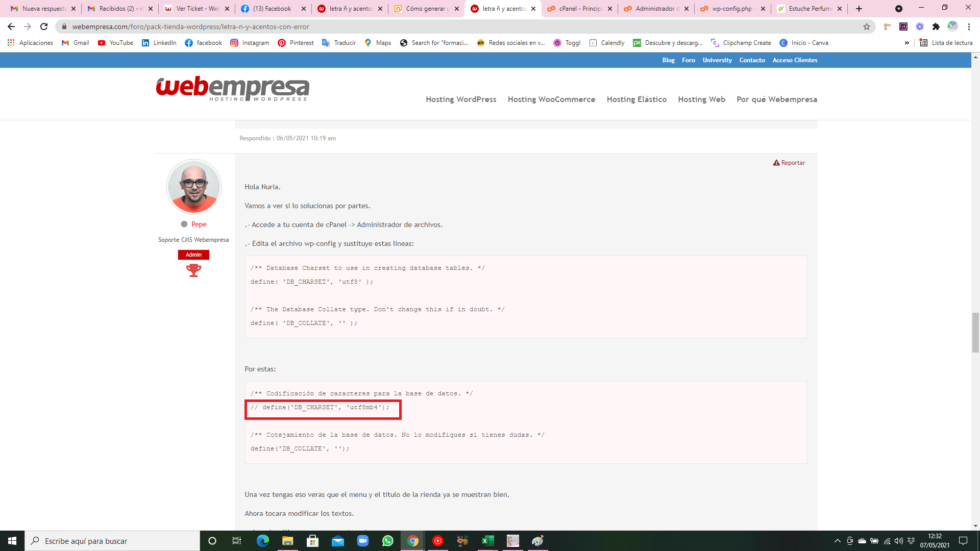The height and width of the screenshot is (551, 980).
Task: Open Calendly bookmark
Action: pos(607,43)
